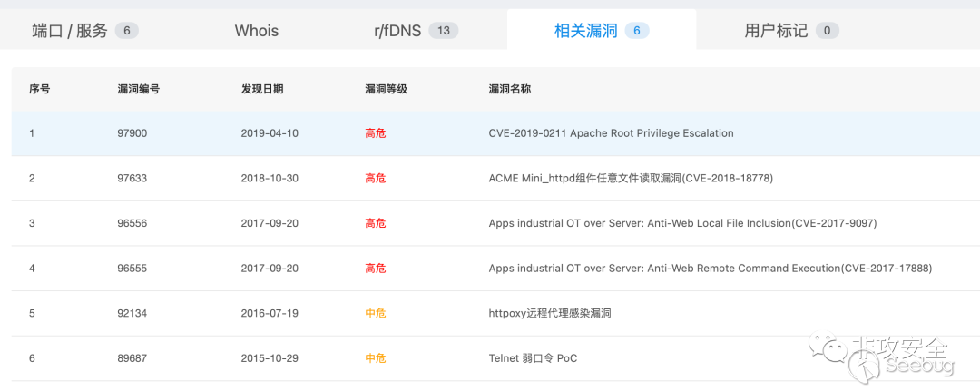
Task: Switch to the Whois tab
Action: (x=257, y=30)
